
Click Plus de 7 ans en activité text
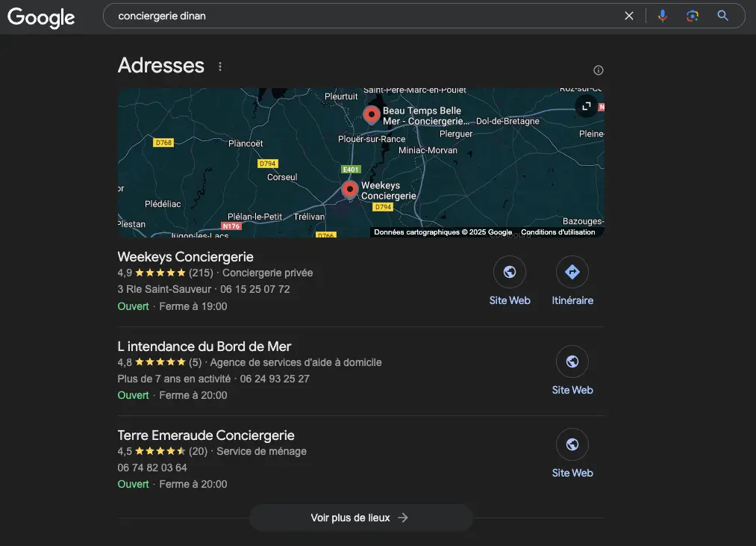174,379
